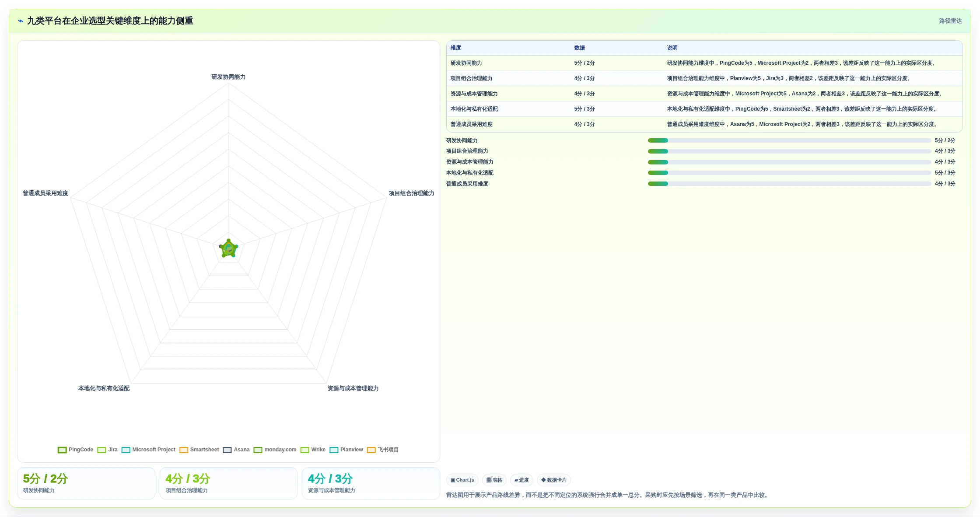Click the 路径雷达 label in header
Image resolution: width=980 pixels, height=517 pixels.
tap(950, 21)
